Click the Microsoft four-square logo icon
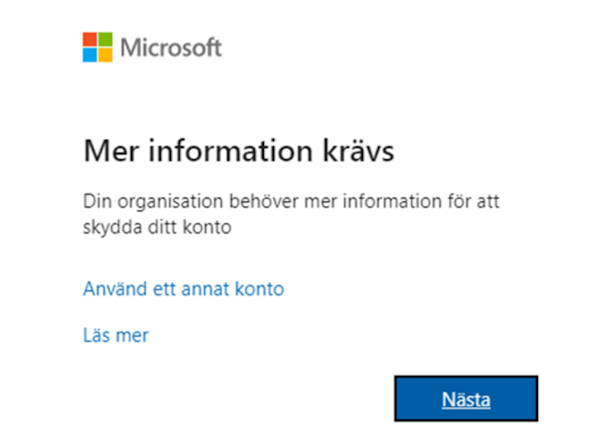The image size is (611, 447). click(97, 47)
